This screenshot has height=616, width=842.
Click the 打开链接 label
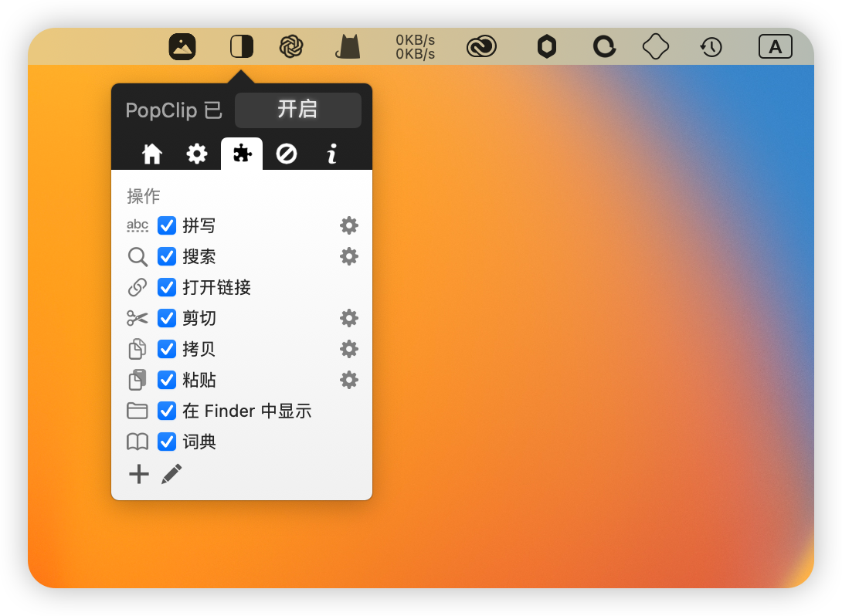[x=216, y=288]
